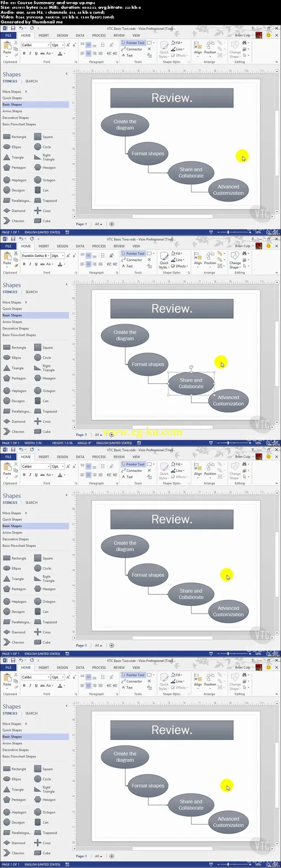Select Circle stencil shape in the second frame
Screen dimensions: 281x868
(43, 358)
